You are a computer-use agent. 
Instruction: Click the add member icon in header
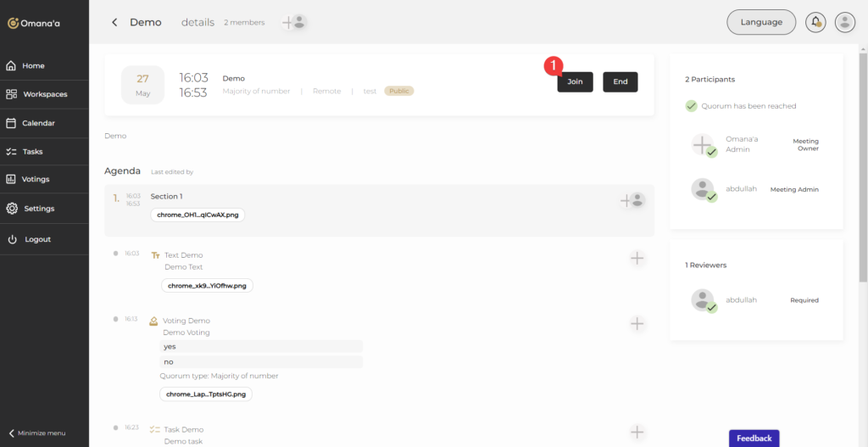(293, 22)
